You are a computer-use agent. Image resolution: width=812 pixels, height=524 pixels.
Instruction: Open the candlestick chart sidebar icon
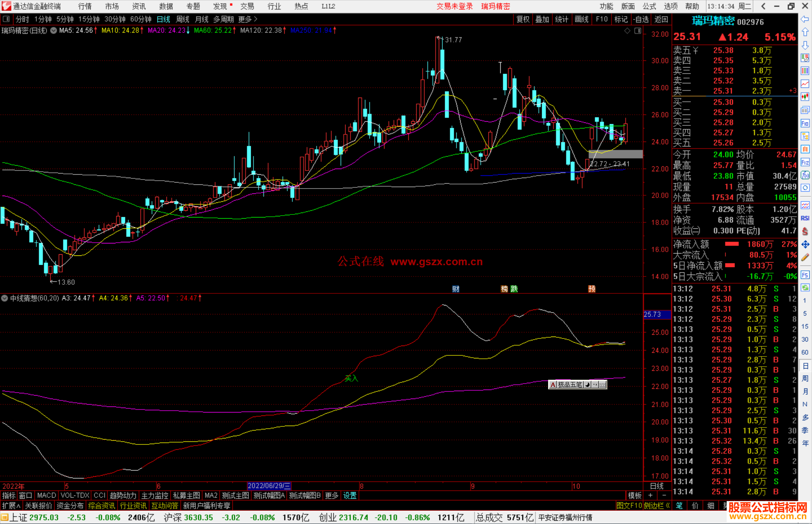[x=805, y=97]
